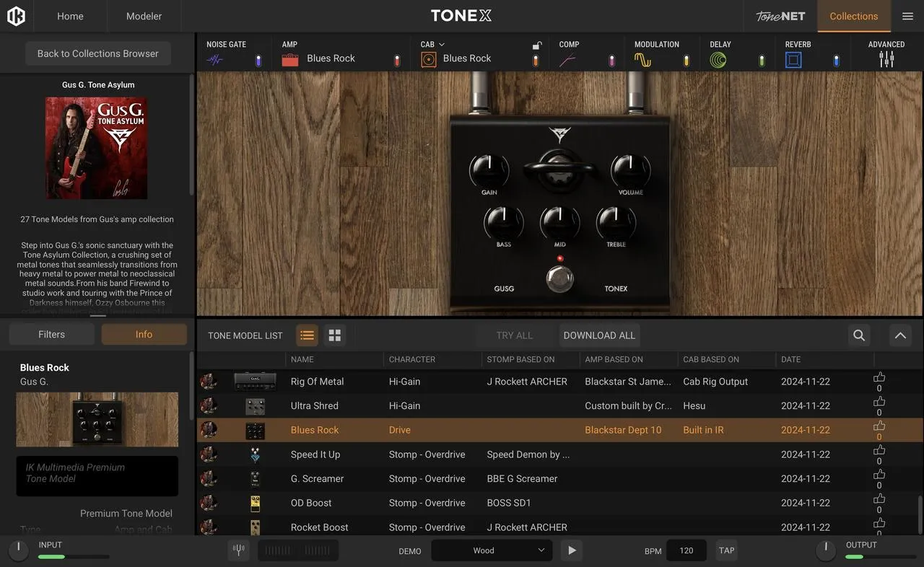924x567 pixels.
Task: Expand the CAB dropdown arrow
Action: point(442,45)
